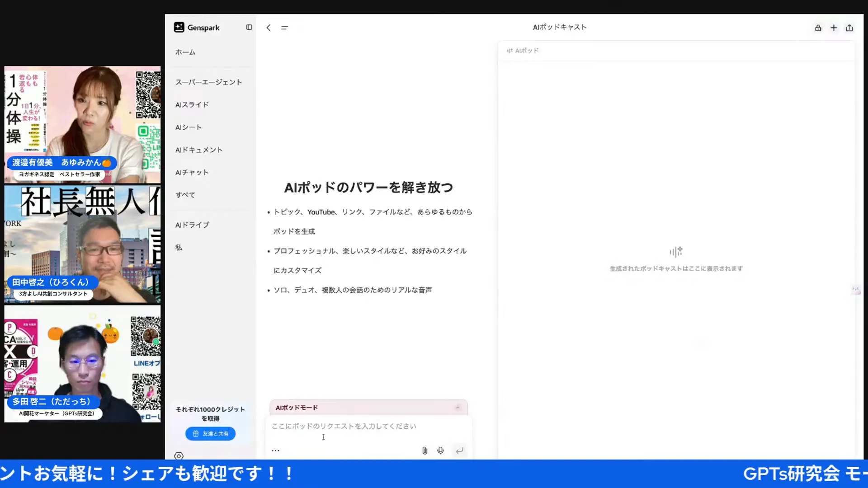Click the 生成されたポッドキャスト placeholder text
868x488 pixels.
(676, 269)
